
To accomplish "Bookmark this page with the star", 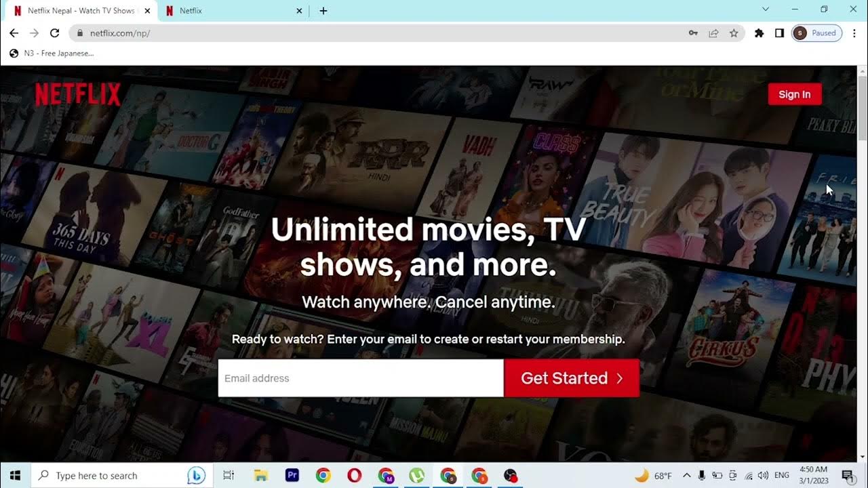I will coord(734,33).
